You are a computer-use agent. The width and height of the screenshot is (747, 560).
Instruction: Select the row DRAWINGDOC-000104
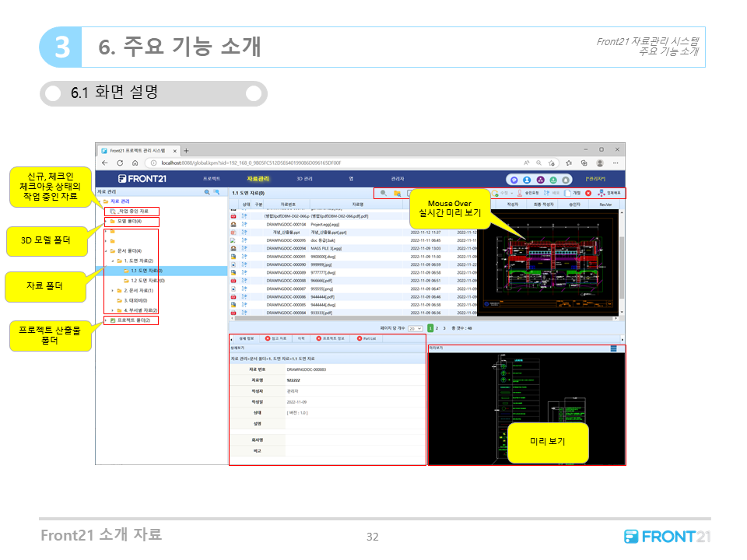tap(353, 224)
